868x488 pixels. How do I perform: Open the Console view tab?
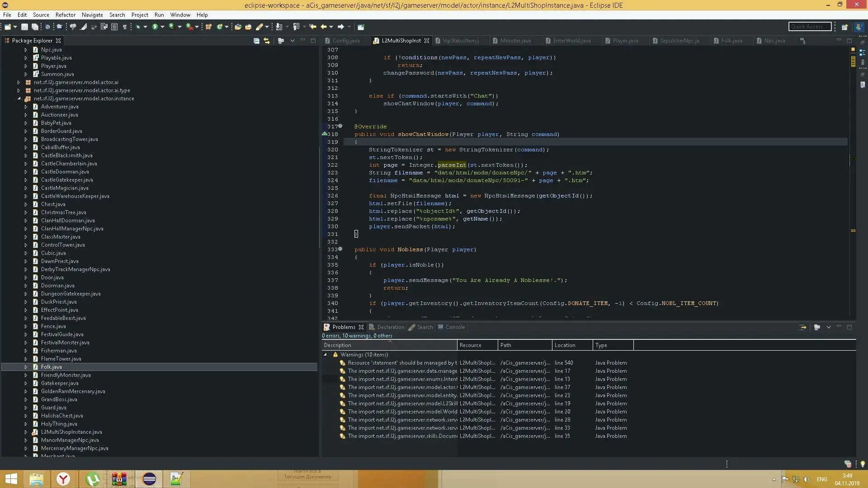coord(451,327)
